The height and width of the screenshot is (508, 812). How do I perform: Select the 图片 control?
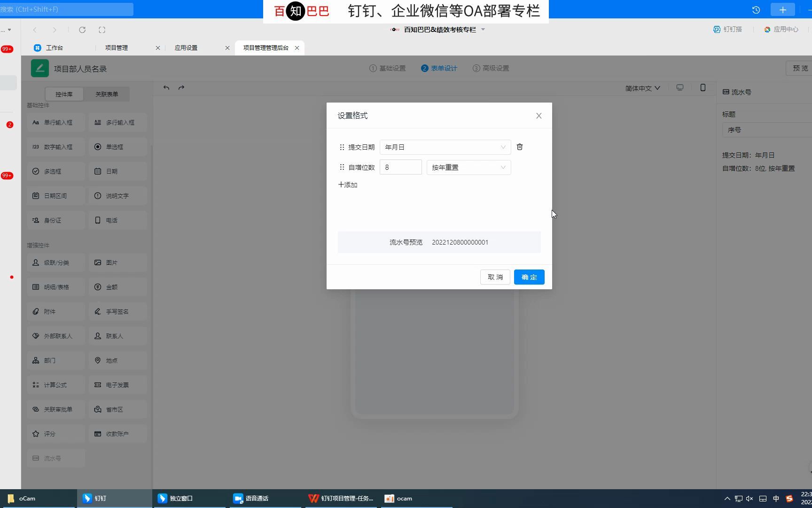click(118, 262)
